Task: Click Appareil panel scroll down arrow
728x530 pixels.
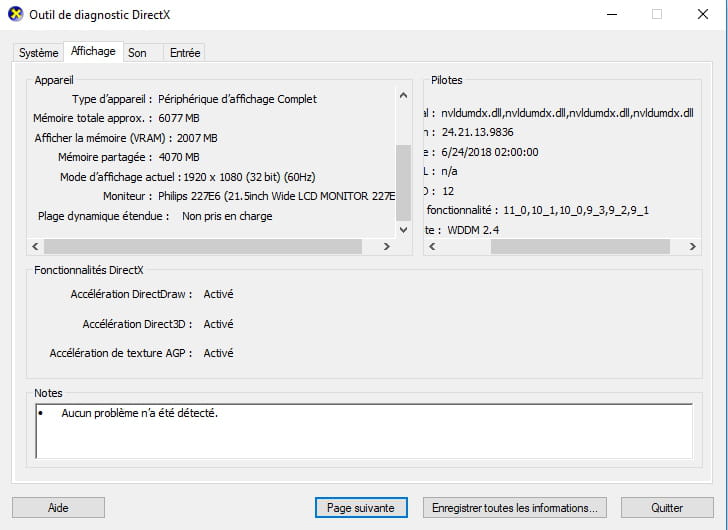Action: 403,230
